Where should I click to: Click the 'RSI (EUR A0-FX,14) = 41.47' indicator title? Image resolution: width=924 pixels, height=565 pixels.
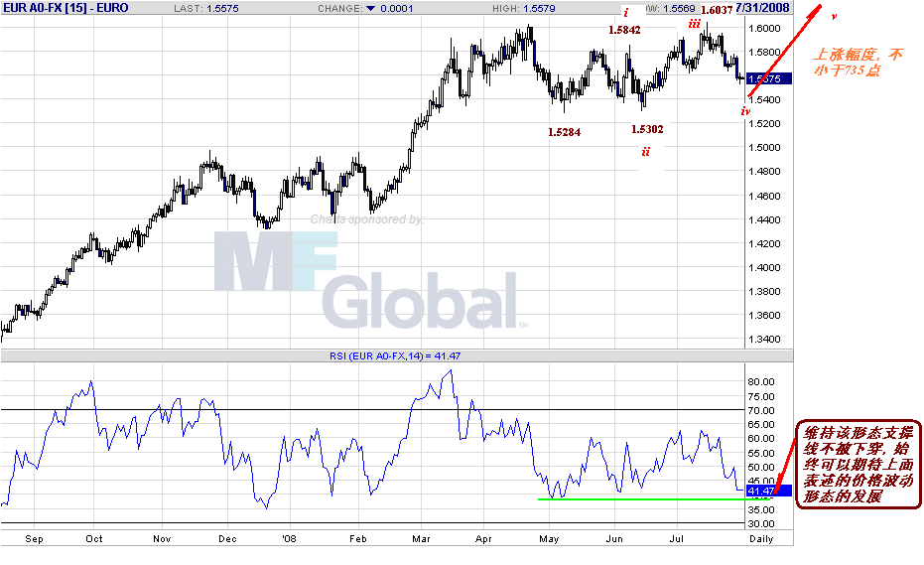click(395, 356)
